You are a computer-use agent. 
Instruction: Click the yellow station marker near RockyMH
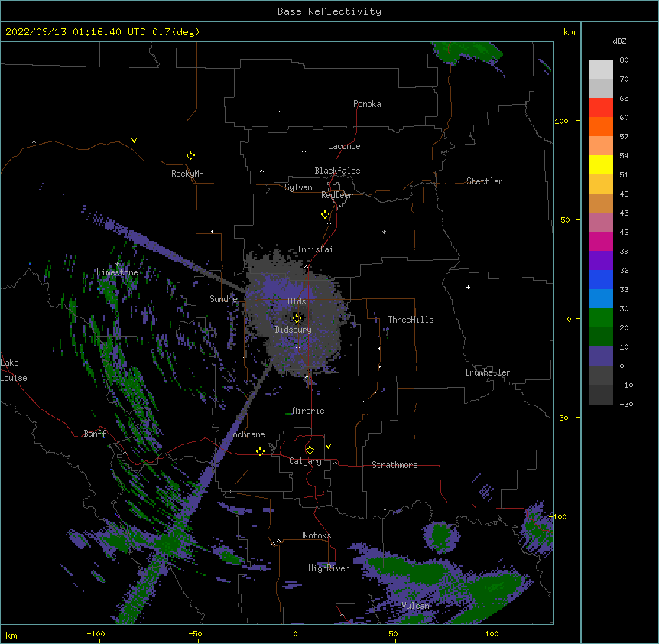[x=191, y=156]
